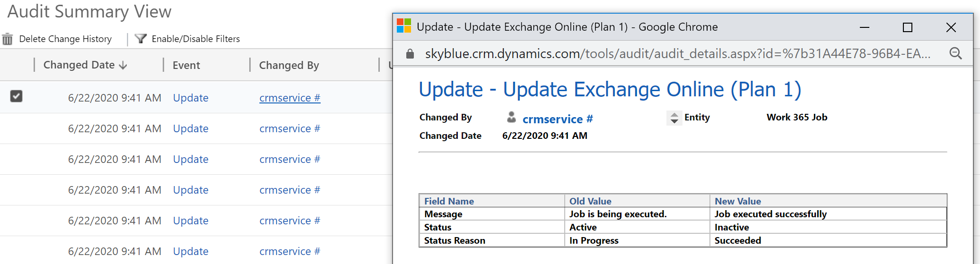Click the 'Work 365 Job' entity value
This screenshot has width=980, height=264.
(x=797, y=117)
